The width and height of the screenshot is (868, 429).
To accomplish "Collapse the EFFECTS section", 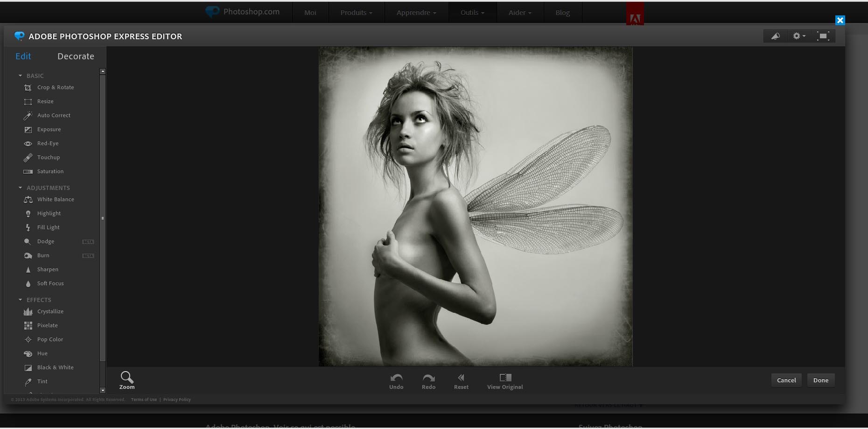I will pos(20,300).
